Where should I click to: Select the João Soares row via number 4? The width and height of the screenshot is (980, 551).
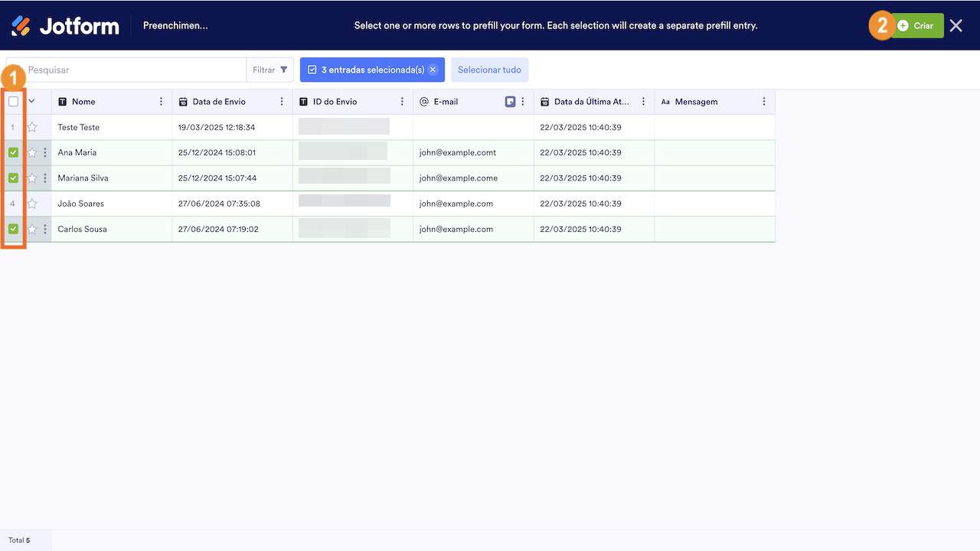[x=13, y=204]
